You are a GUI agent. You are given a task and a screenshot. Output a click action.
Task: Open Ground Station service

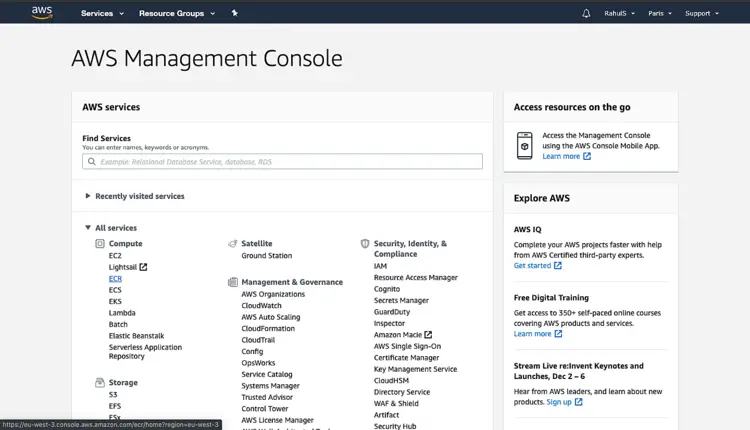click(x=266, y=255)
